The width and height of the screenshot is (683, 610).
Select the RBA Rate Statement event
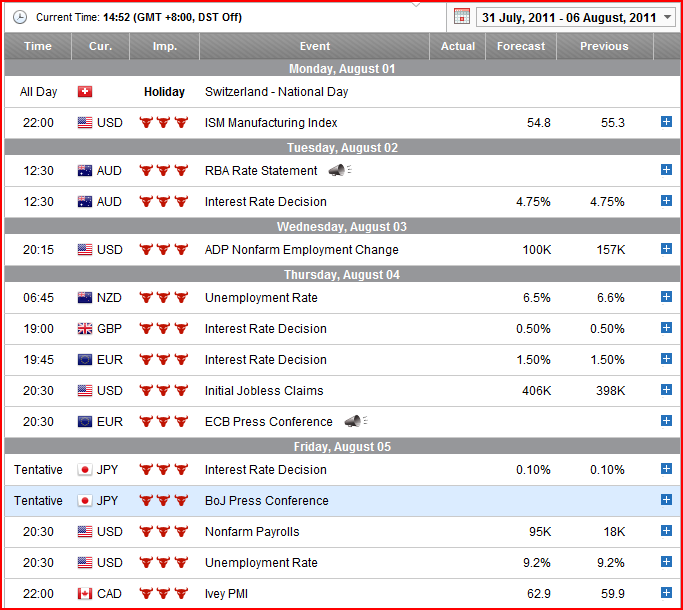point(261,171)
